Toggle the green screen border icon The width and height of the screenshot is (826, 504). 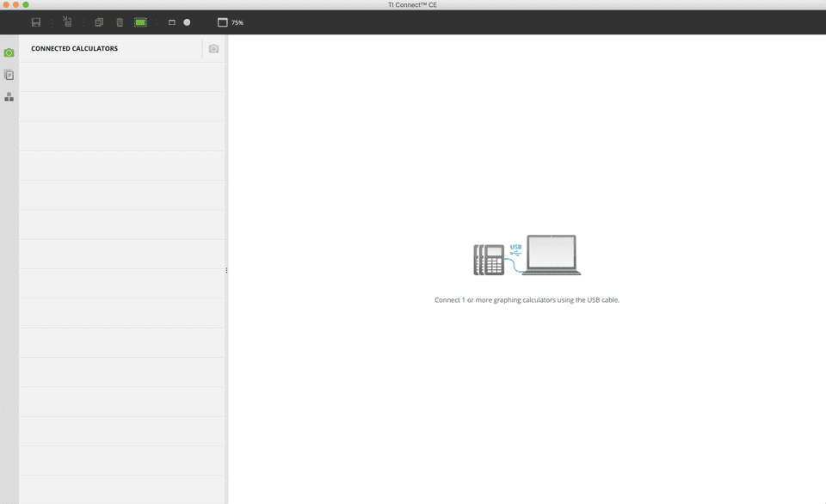(x=140, y=22)
